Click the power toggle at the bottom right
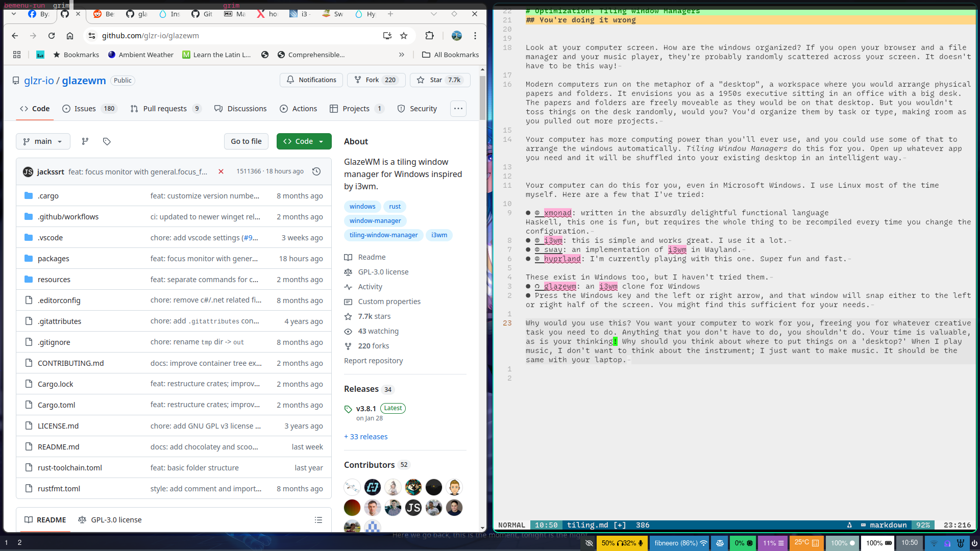The image size is (980, 551). pyautogui.click(x=974, y=543)
